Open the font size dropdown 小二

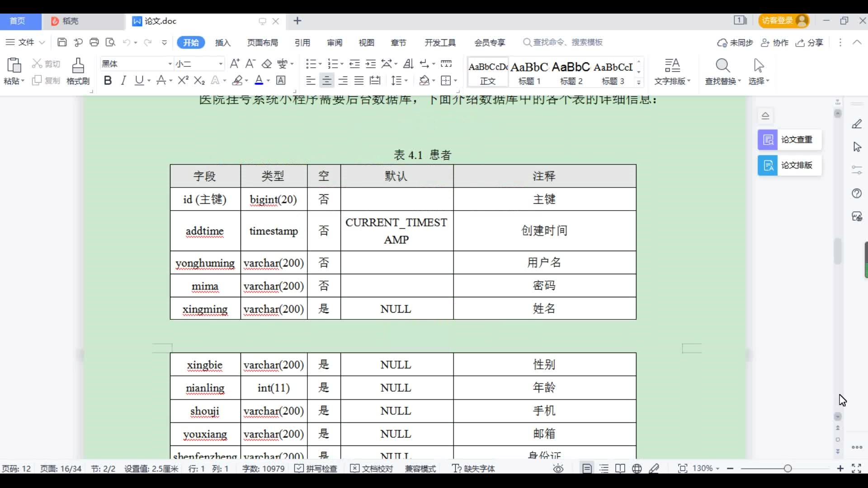pyautogui.click(x=221, y=64)
